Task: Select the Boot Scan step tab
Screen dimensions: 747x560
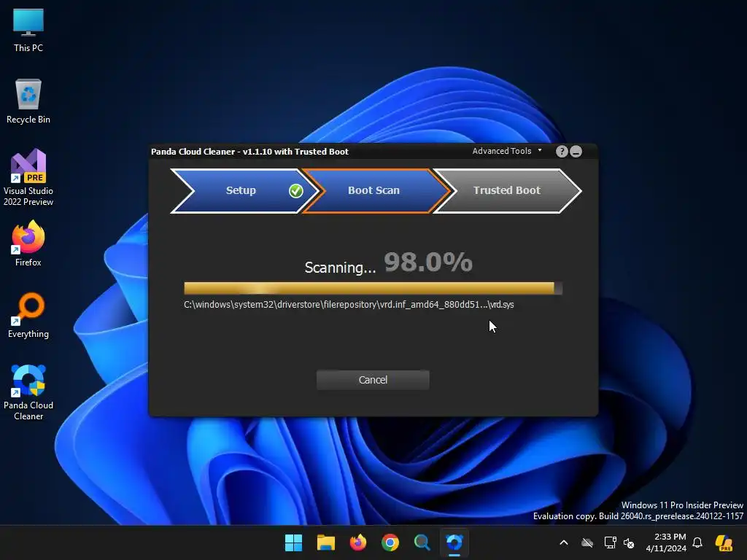Action: (374, 190)
